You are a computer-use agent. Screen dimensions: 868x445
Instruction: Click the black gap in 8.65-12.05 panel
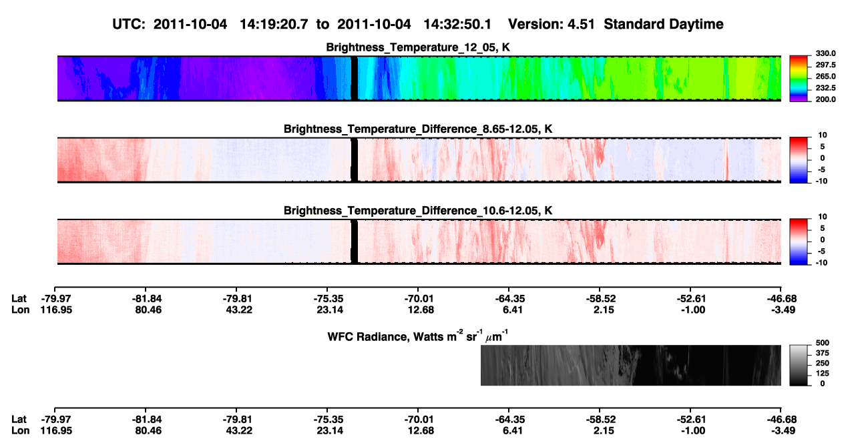point(354,160)
